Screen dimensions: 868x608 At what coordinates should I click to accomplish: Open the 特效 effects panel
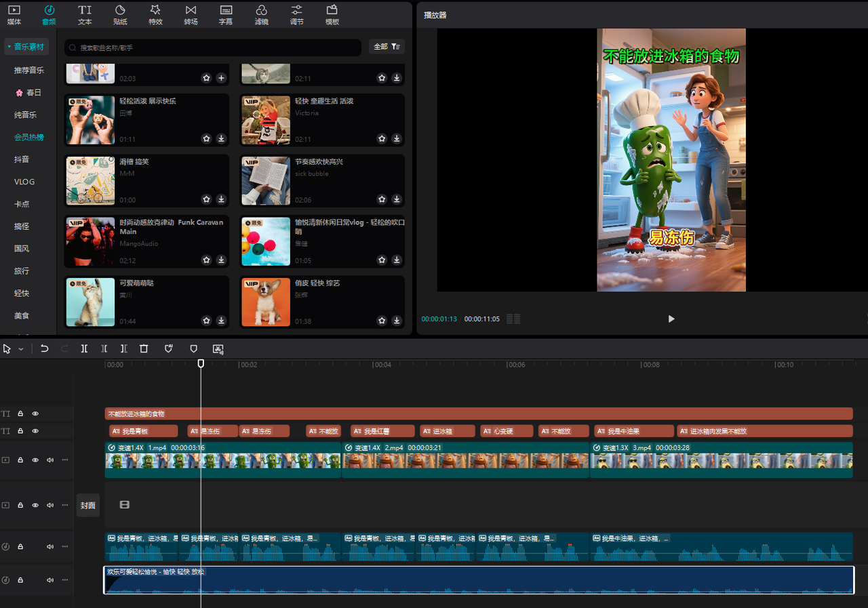155,14
